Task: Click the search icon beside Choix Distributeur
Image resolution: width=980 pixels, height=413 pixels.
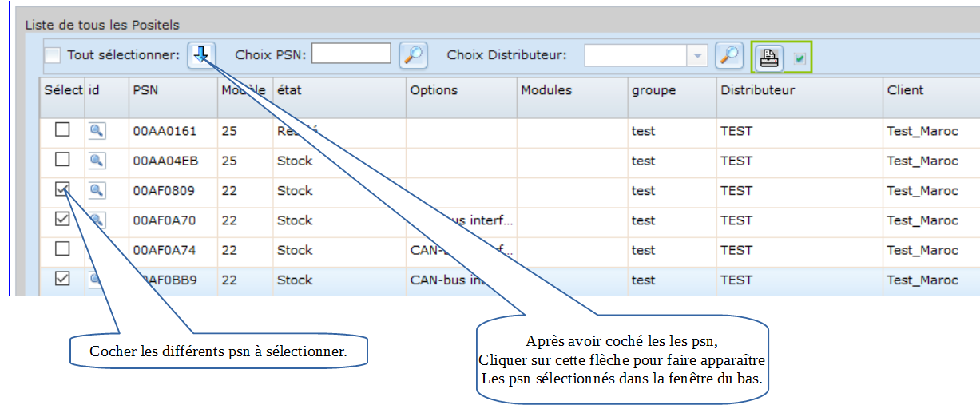Action: point(729,55)
